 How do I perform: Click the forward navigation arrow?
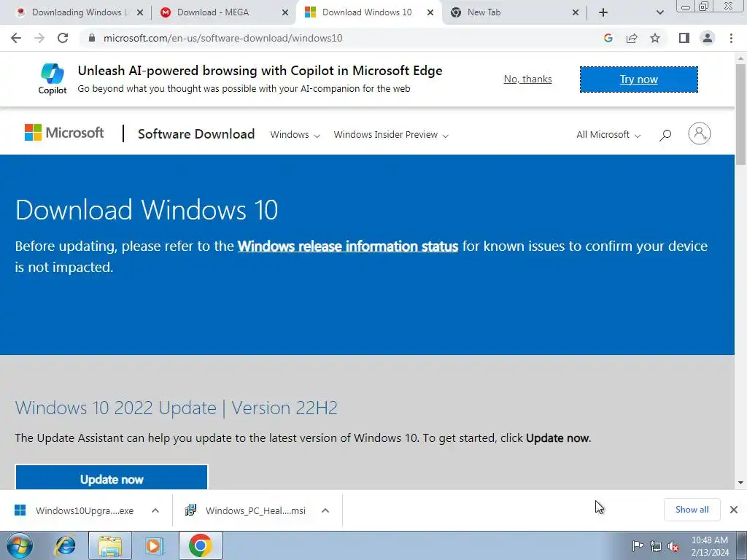[x=39, y=38]
